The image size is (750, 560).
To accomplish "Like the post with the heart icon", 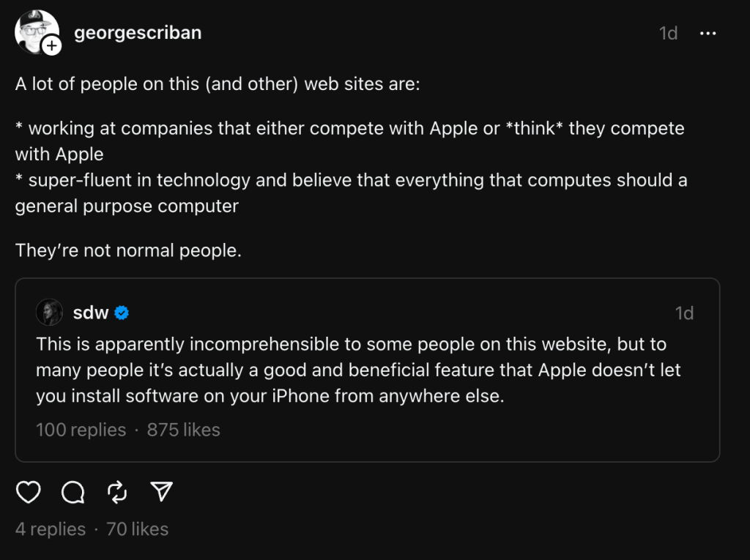I will pos(29,493).
